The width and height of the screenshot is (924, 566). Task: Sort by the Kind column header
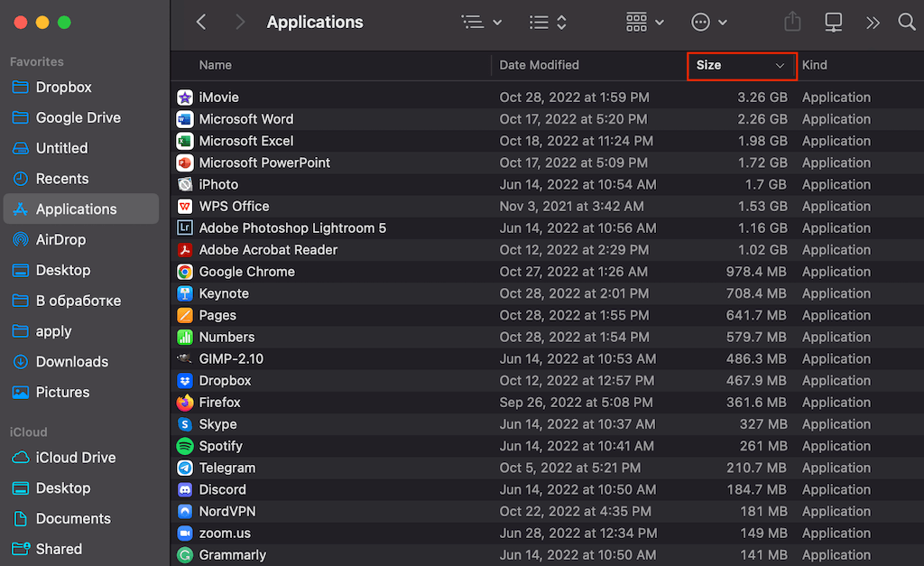coord(815,65)
